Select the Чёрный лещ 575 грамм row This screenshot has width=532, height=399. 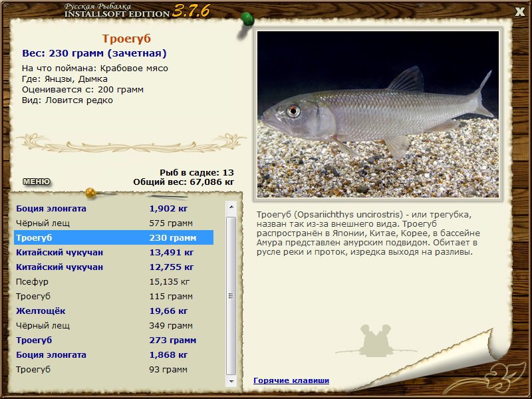(x=114, y=223)
